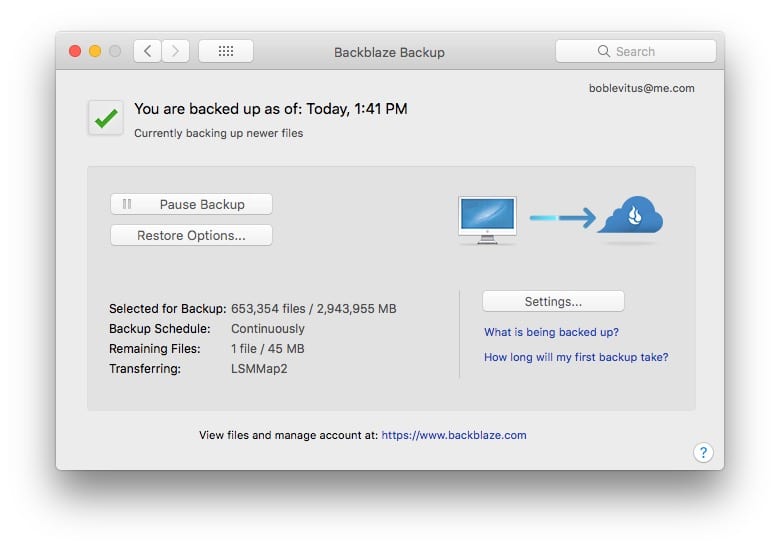Viewport: 780px width, 550px height.
Task: Open the 'What is being backed up?' link
Action: 551,332
